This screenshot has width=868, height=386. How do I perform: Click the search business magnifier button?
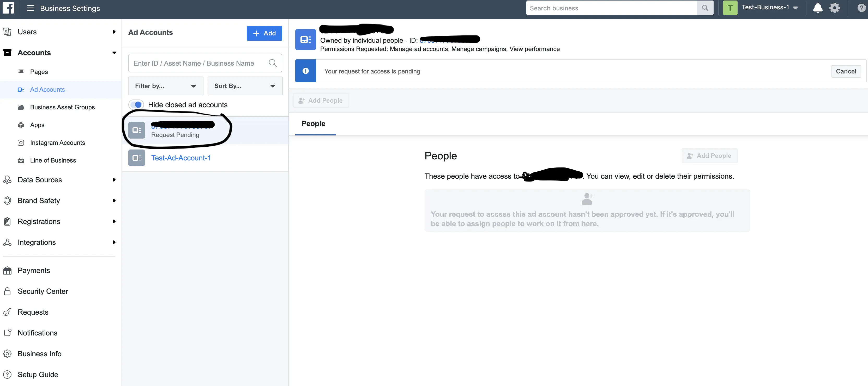point(705,8)
